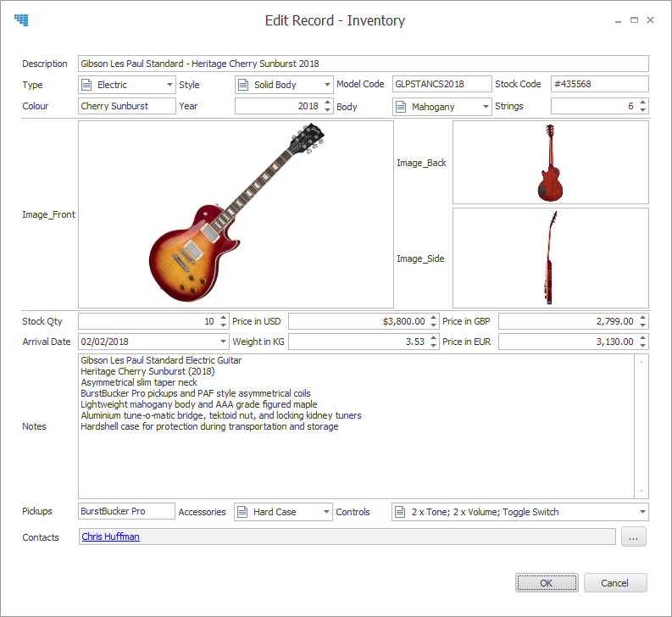Decrease the Stock Qty value
Viewport: 672px width, 617px height.
pos(223,325)
